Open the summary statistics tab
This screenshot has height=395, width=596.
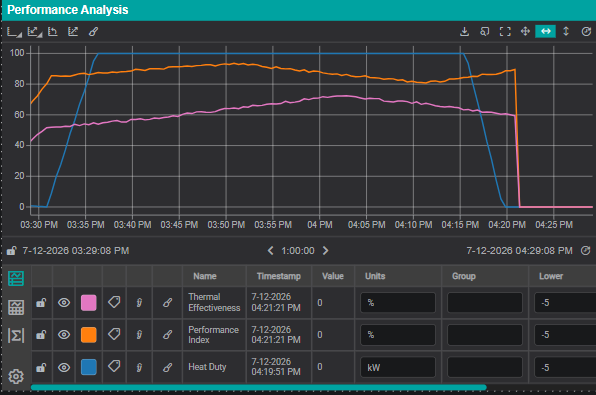[16, 336]
